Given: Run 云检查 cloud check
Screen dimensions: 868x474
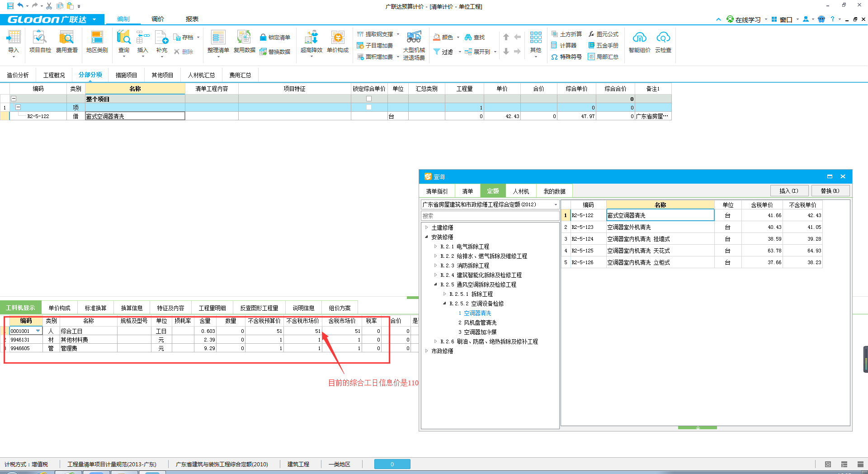Looking at the screenshot, I should click(663, 42).
